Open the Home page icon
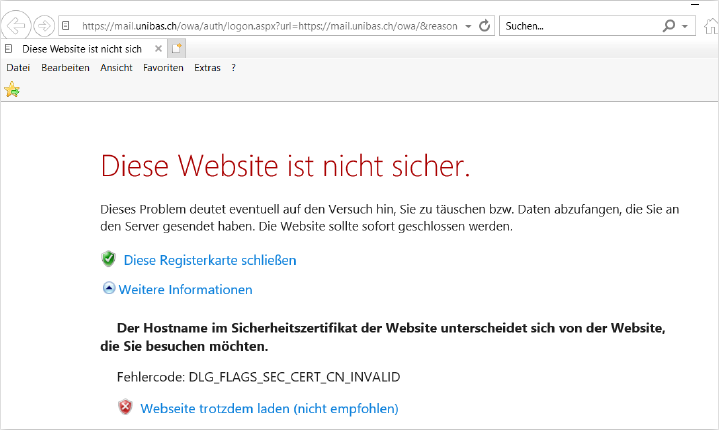The width and height of the screenshot is (719, 430). tap(711, 25)
